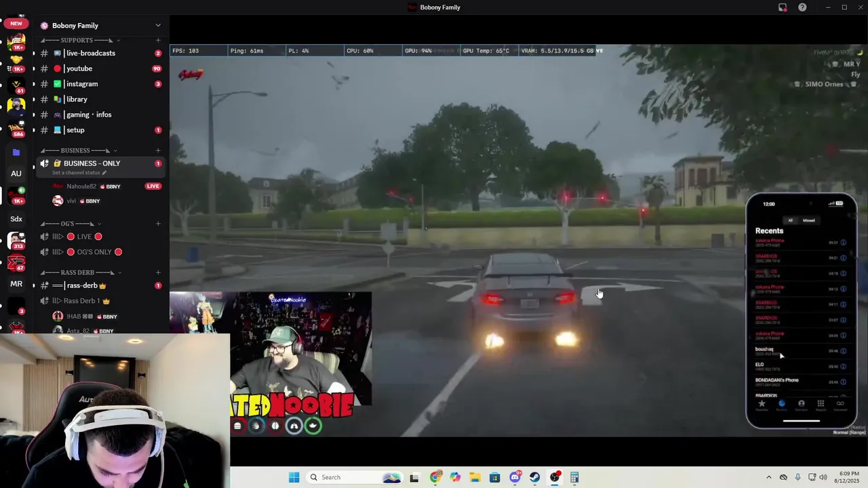Click the LIVE badge next to Nahoule82
868x488 pixels.
[x=153, y=186]
